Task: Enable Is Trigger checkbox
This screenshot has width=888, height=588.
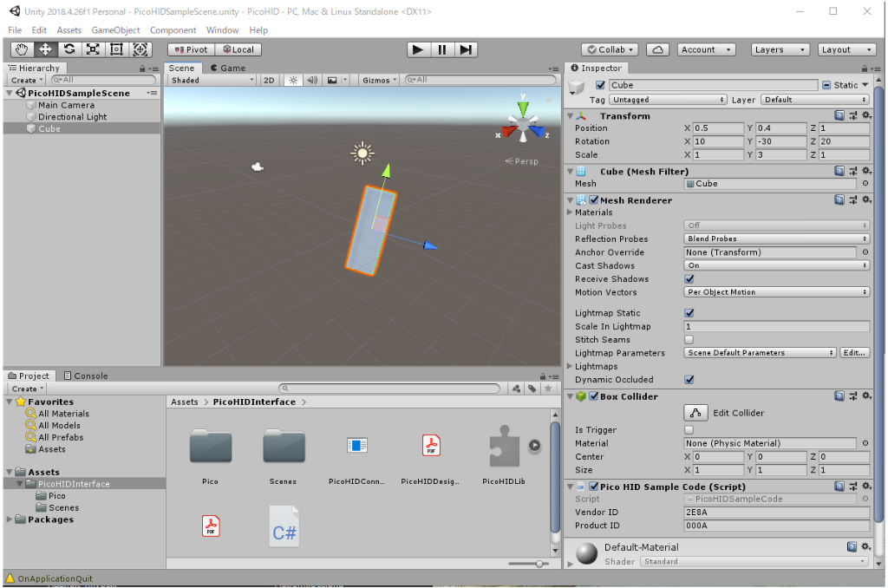Action: (689, 430)
